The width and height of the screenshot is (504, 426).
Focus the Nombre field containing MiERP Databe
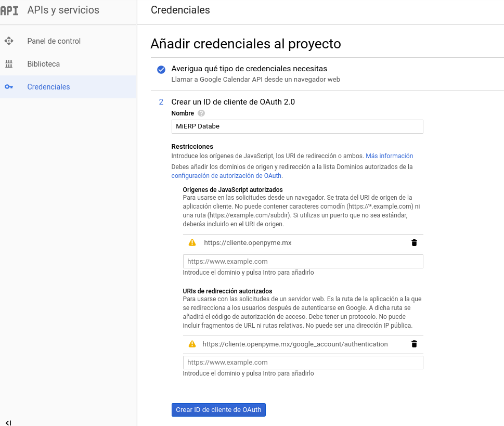[298, 126]
